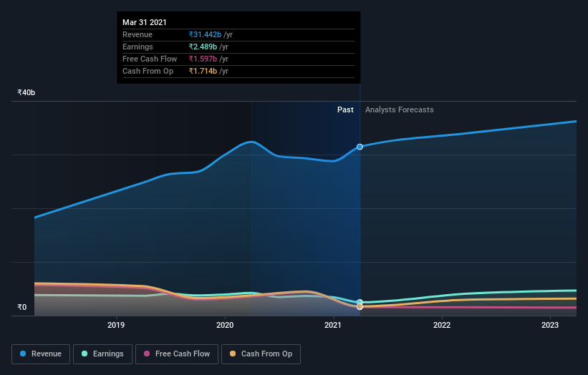Click the Analysts Forecasts label
This screenshot has width=588, height=375.
tap(400, 109)
